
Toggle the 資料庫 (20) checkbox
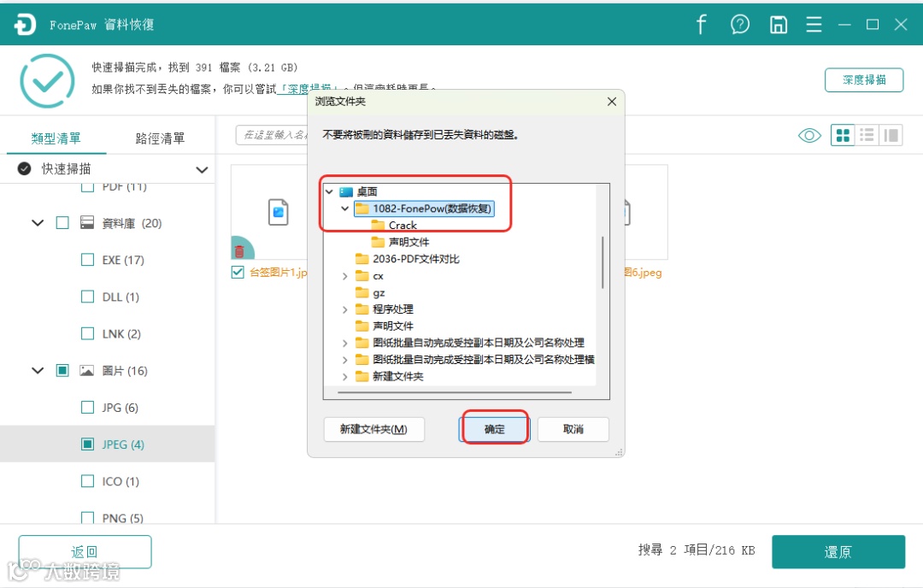tap(62, 222)
